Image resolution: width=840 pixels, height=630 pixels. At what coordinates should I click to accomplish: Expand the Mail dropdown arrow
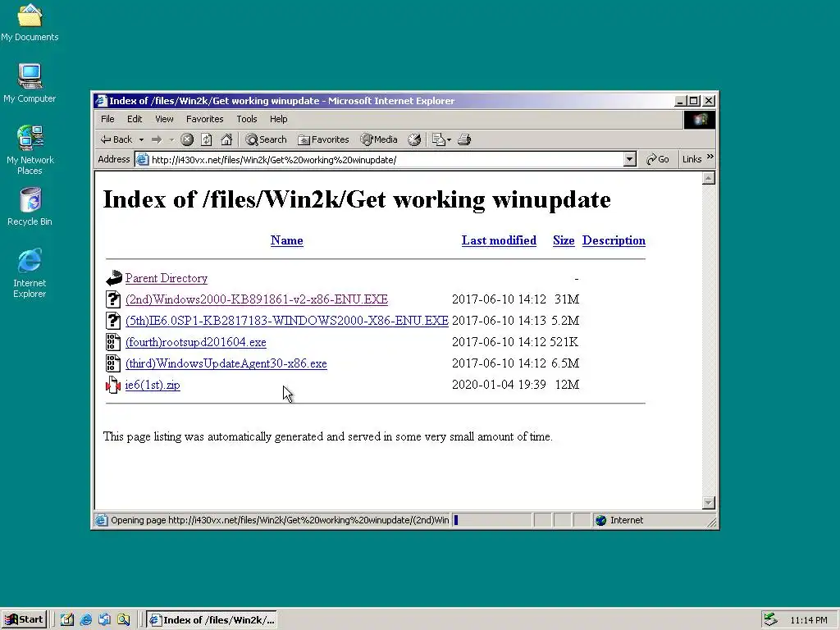pos(449,139)
